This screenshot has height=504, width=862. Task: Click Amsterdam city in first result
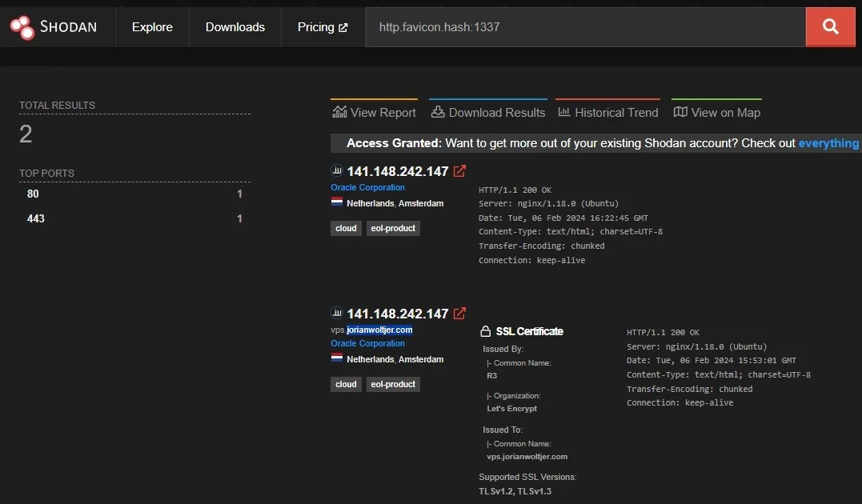(x=420, y=203)
